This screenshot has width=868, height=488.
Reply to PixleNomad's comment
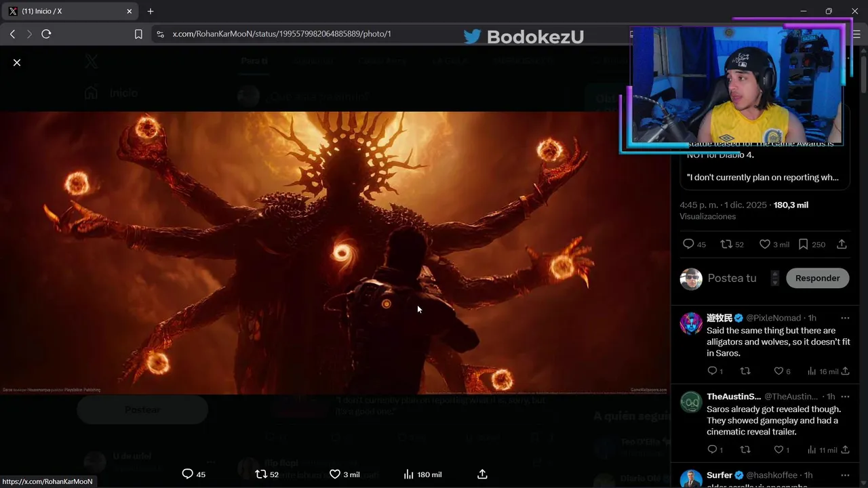(712, 371)
